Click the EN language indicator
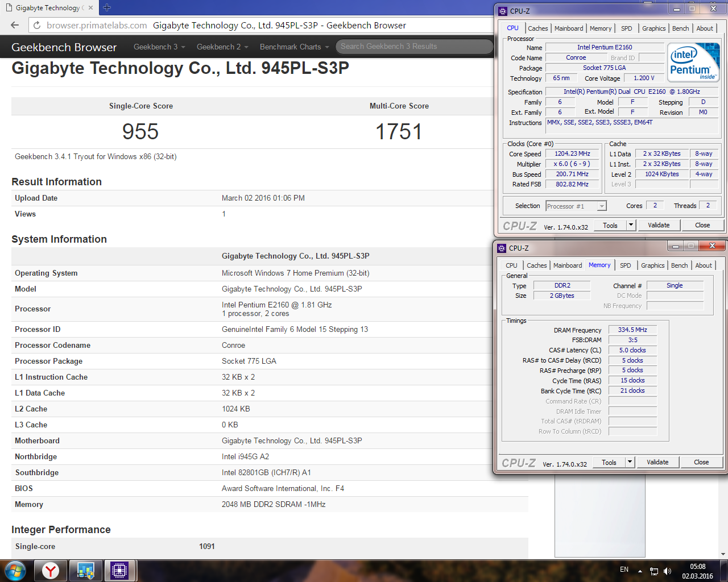 (x=624, y=569)
